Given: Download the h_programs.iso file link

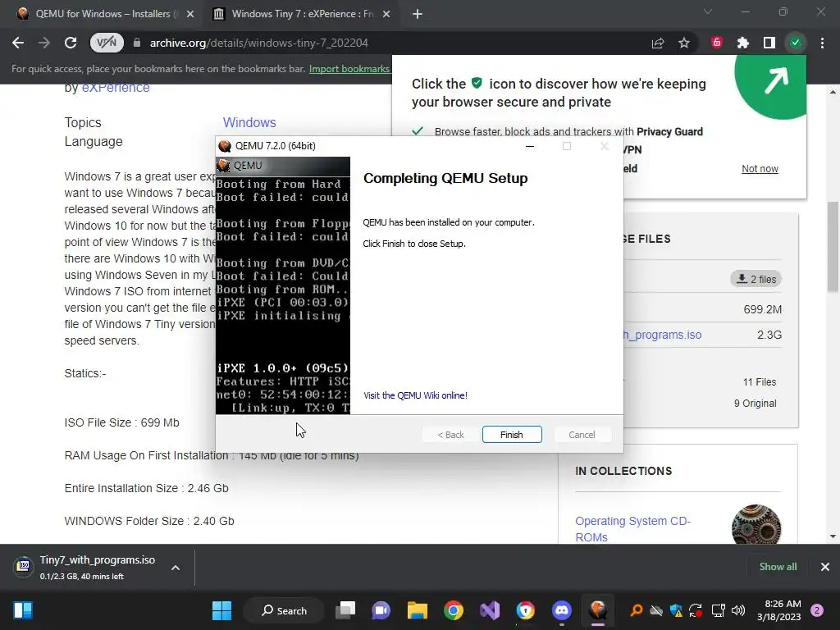Looking at the screenshot, I should coord(663,335).
